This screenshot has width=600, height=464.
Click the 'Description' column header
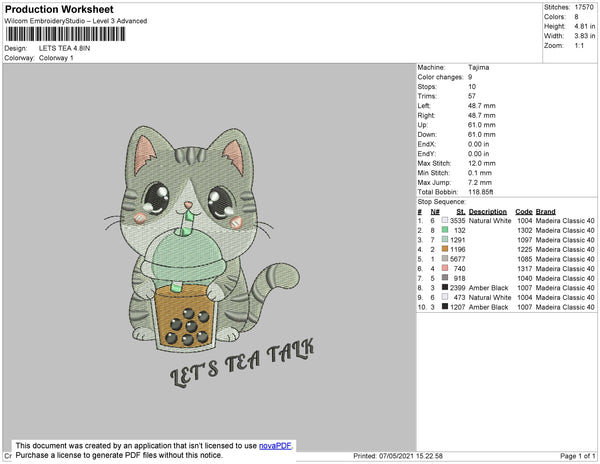[x=488, y=212]
